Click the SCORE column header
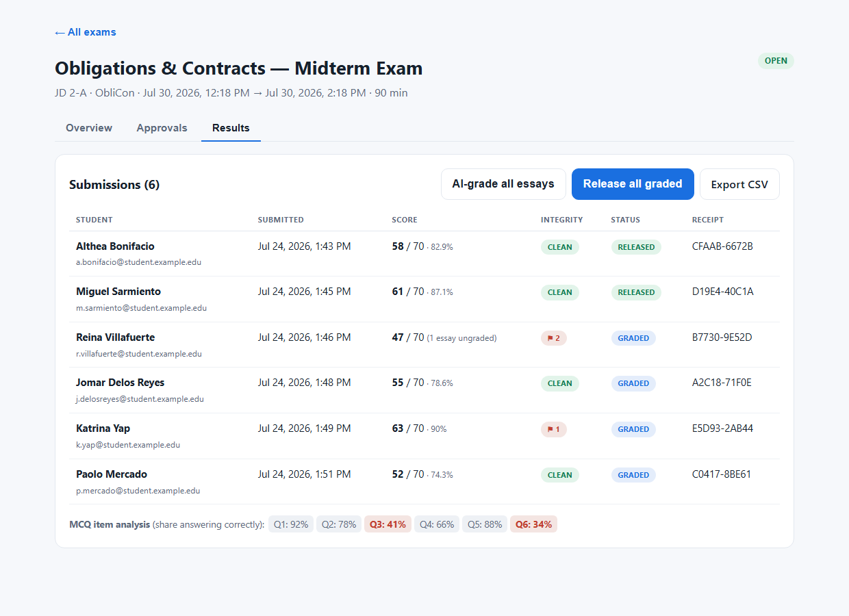The height and width of the screenshot is (616, 849). click(405, 220)
